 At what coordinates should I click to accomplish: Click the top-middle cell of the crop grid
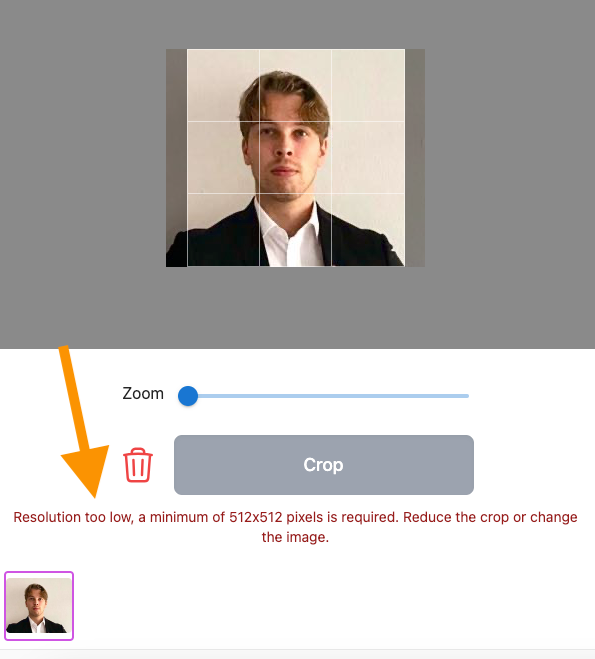pyautogui.click(x=295, y=85)
